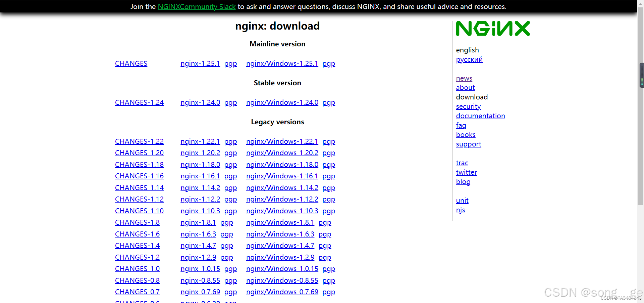Open CHANGES-1.18 link
The width and height of the screenshot is (644, 303).
[139, 165]
